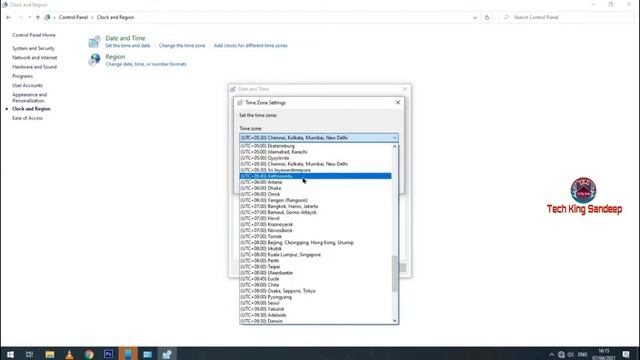Select Osaka, Sapporo, Tokyo time zone
The height and width of the screenshot is (360, 640).
tap(316, 291)
